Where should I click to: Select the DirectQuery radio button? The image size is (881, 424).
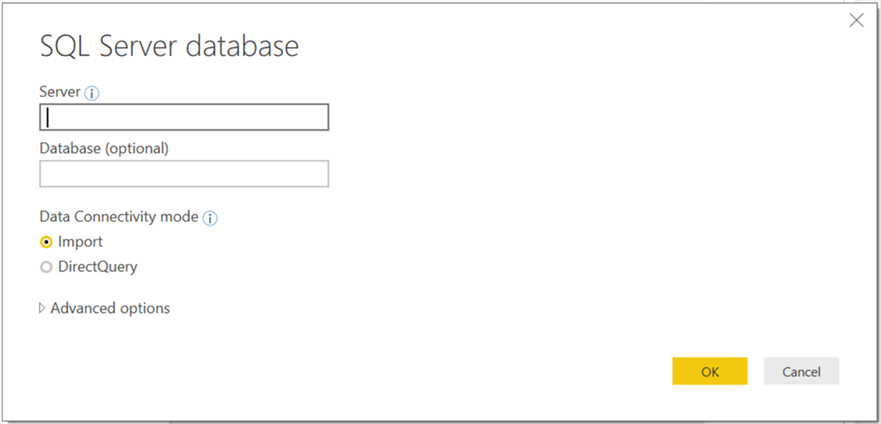(x=46, y=267)
